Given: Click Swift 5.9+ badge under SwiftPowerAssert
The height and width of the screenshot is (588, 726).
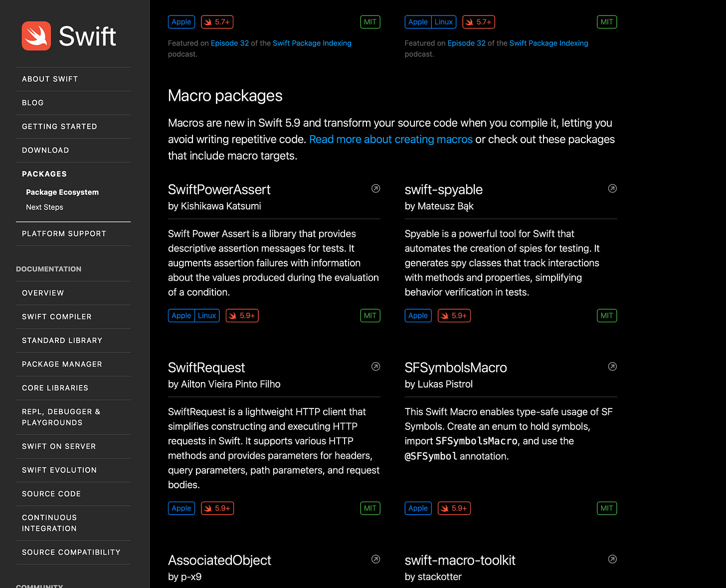Looking at the screenshot, I should tap(242, 316).
